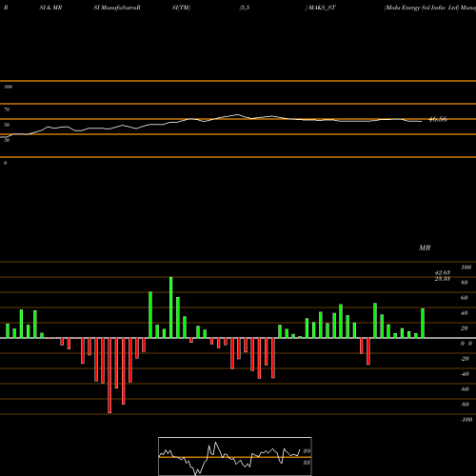Click the 42.63 value above the MR chart
Screen dimensions: 476x476
pyautogui.click(x=443, y=273)
